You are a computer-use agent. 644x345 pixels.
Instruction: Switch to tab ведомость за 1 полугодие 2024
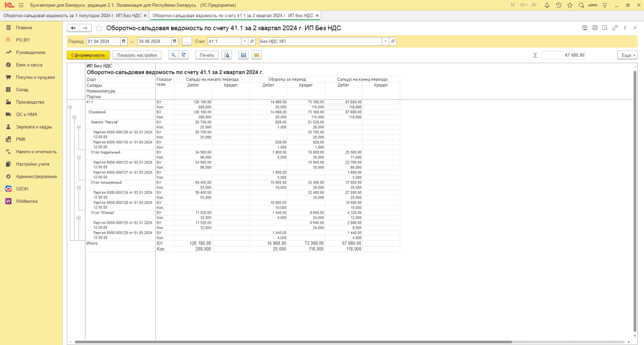72,16
